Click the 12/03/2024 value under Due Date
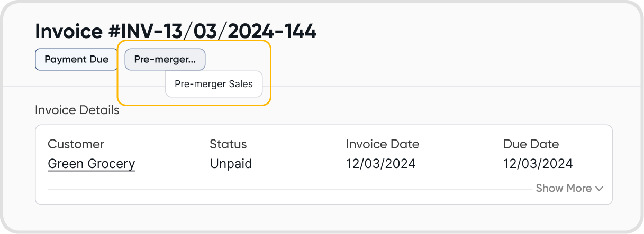 538,164
